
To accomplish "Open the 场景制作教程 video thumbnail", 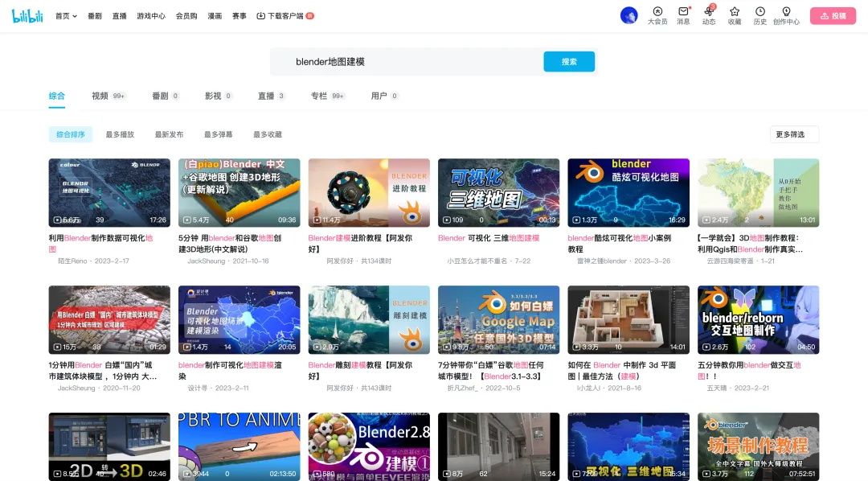I will (759, 446).
